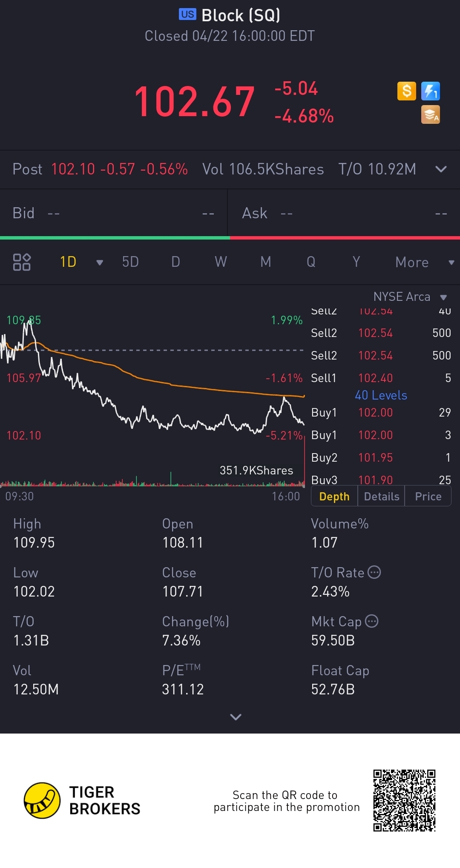Image resolution: width=460 pixels, height=868 pixels.
Task: Tap the 109.85 chart high label
Action: tap(23, 320)
